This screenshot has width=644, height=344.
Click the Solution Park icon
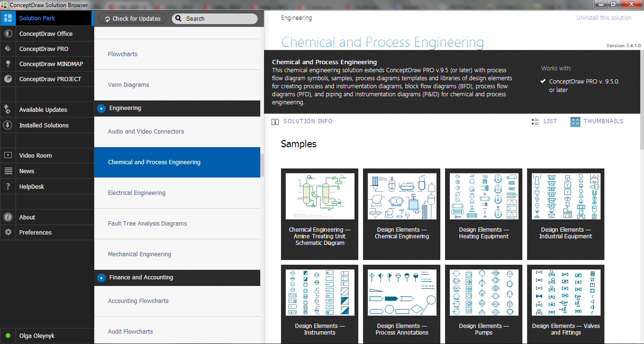tap(8, 18)
